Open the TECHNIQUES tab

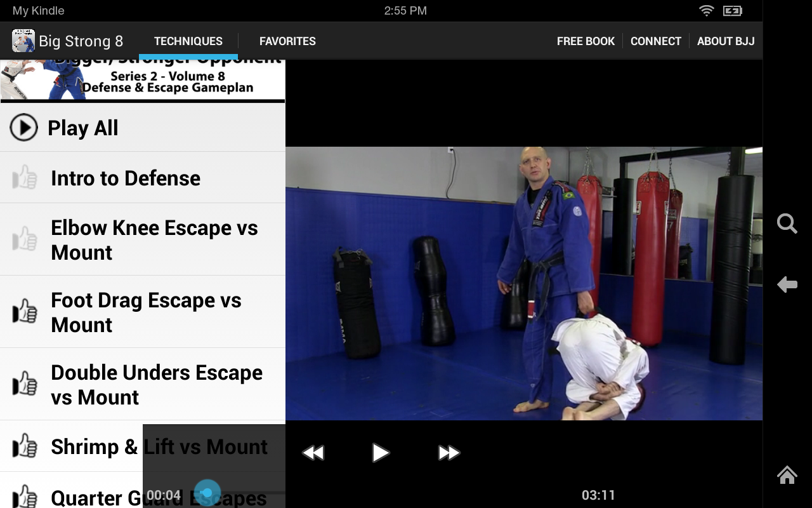(188, 41)
